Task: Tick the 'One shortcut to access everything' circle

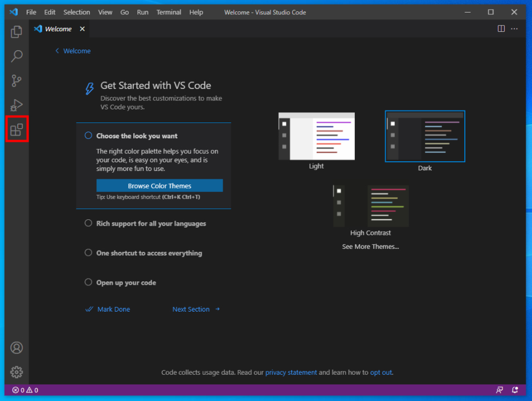Action: 88,252
